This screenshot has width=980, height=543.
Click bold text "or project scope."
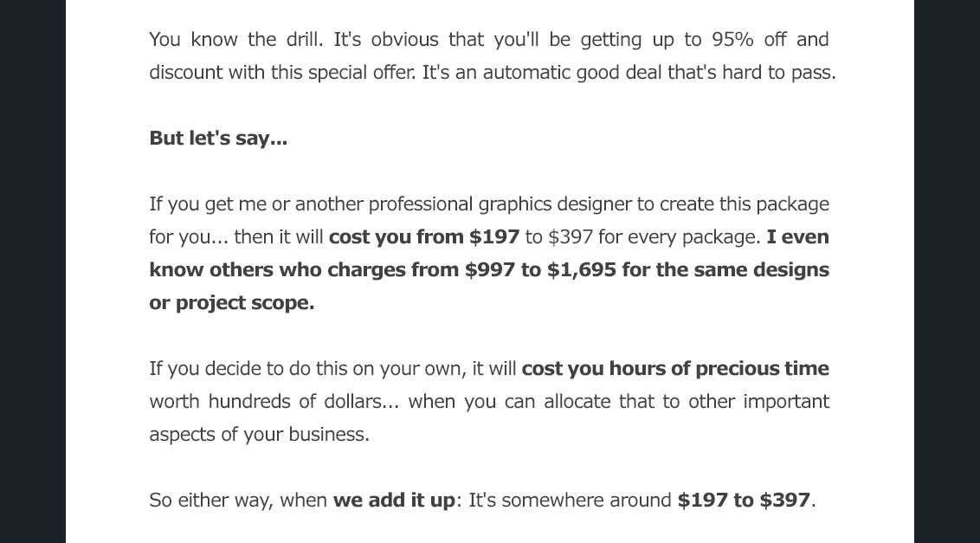tap(232, 303)
